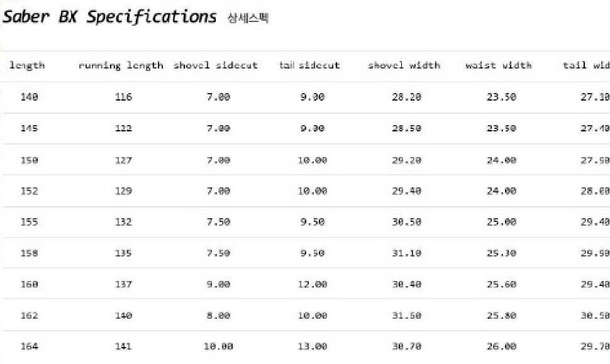The width and height of the screenshot is (610, 364).
Task: Select the shovel sidecut 10.00 cell
Action: pos(218,346)
